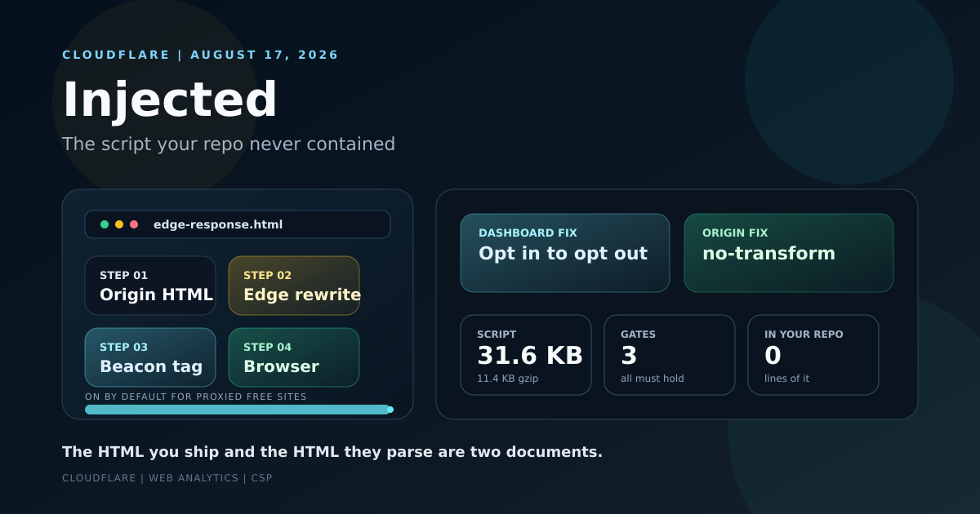
Task: Click the red window dot
Action: (x=134, y=224)
